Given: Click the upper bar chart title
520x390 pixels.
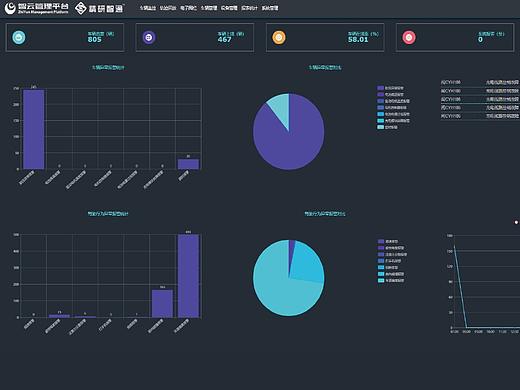Looking at the screenshot, I should (108, 68).
